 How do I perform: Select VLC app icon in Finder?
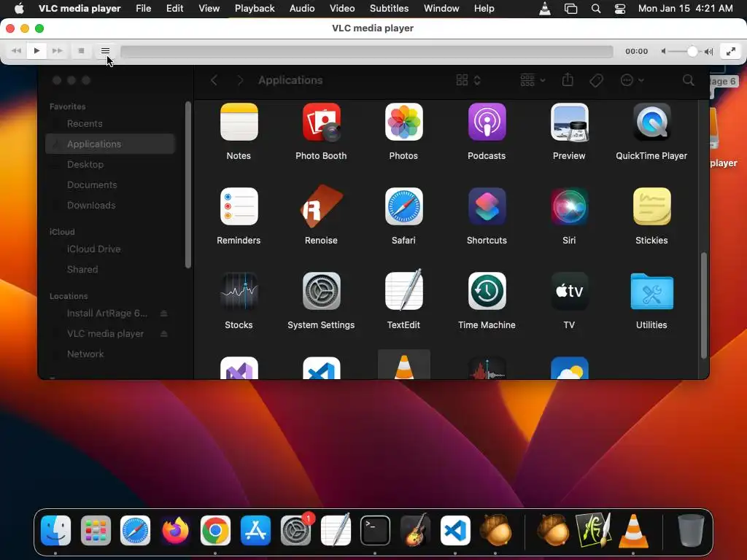click(403, 367)
